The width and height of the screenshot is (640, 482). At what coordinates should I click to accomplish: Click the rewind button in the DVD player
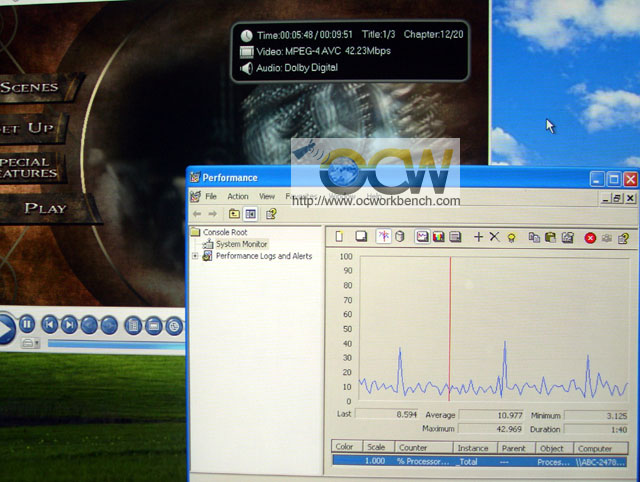click(x=89, y=325)
